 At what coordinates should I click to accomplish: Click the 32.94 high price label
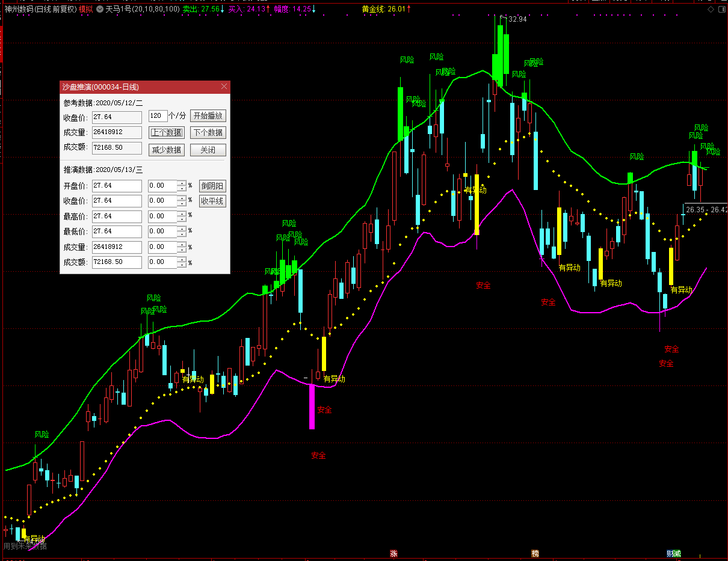coord(517,19)
